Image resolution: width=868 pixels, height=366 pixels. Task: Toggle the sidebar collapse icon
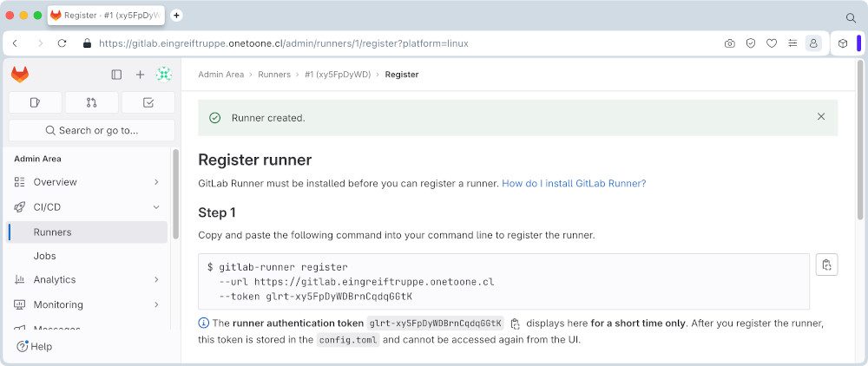click(x=116, y=75)
